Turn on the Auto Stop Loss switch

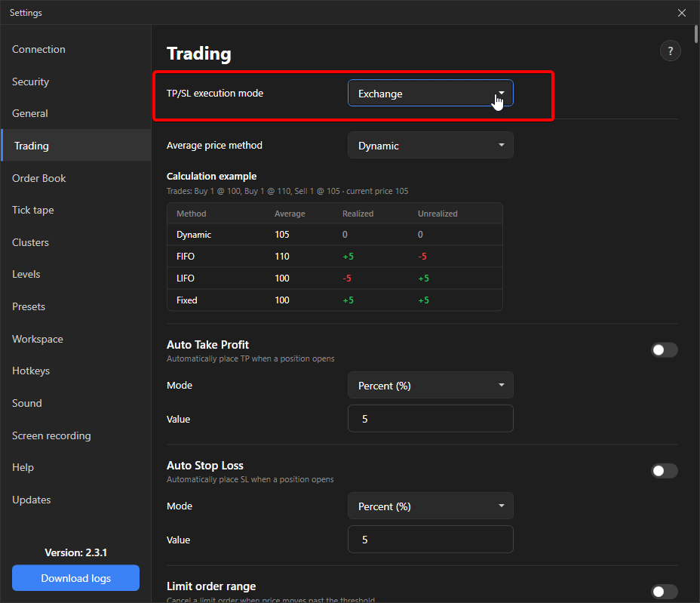pyautogui.click(x=665, y=471)
